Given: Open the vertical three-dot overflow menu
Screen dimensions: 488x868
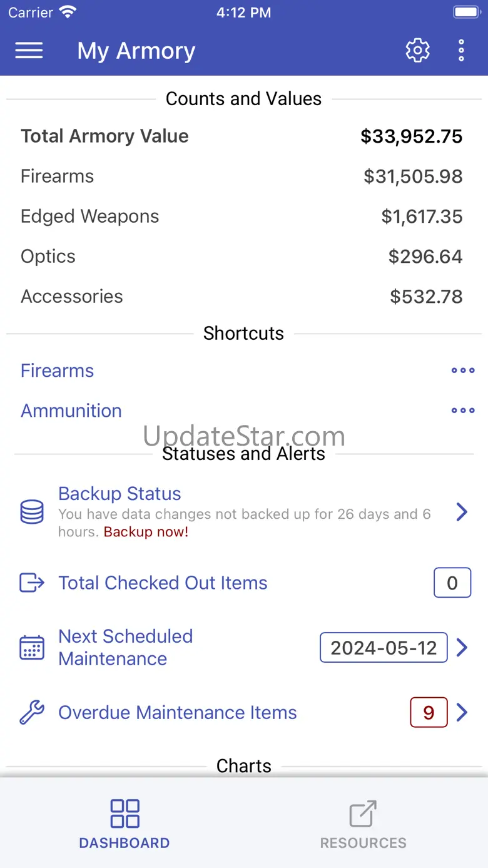Looking at the screenshot, I should 461,50.
